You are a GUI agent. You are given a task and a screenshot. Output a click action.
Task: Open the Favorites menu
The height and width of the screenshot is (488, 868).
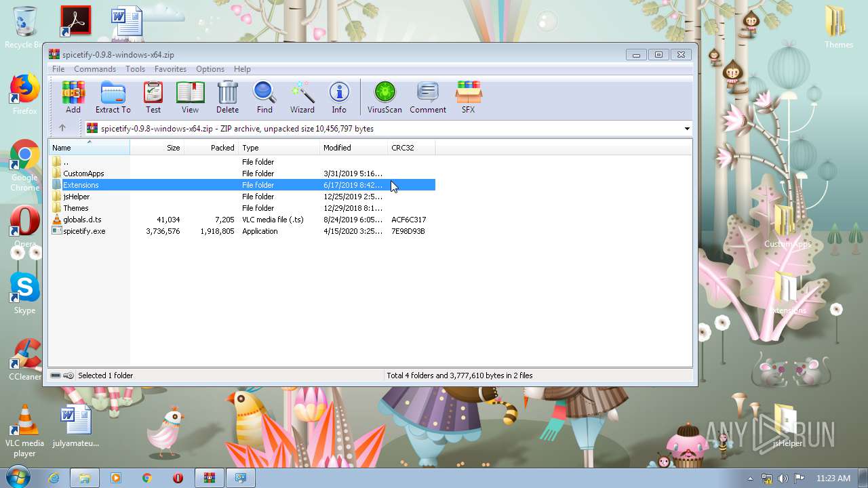tap(170, 69)
